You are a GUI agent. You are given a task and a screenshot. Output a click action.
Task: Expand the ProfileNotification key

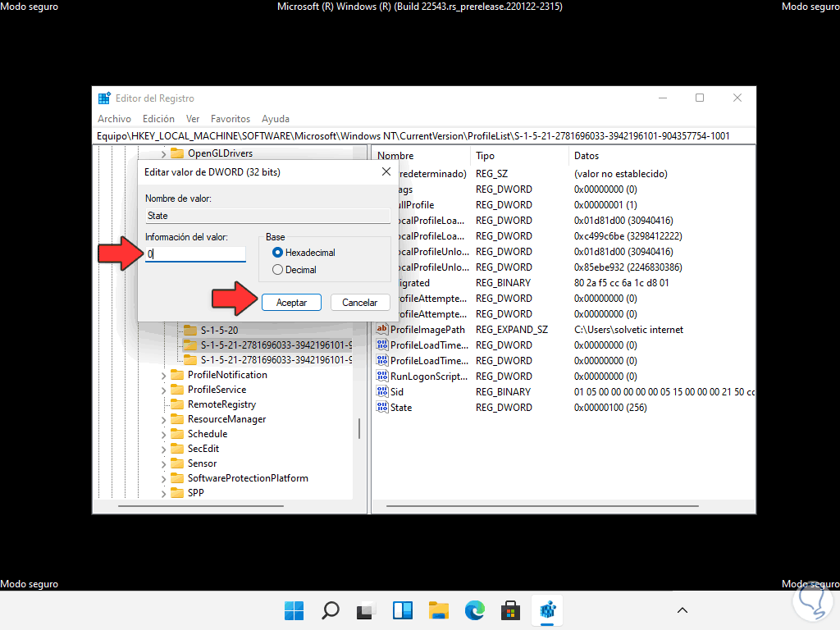(163, 375)
